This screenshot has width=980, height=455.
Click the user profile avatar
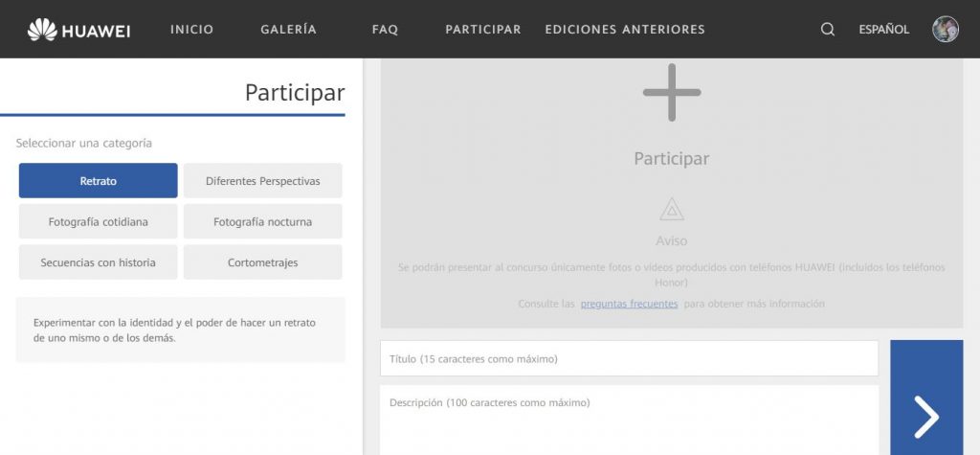click(946, 29)
